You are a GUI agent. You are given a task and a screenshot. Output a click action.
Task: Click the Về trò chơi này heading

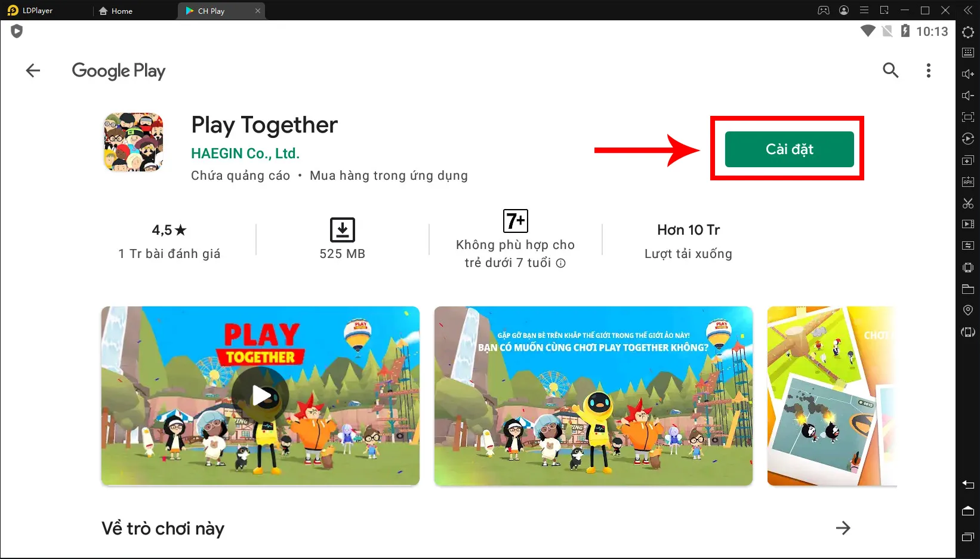pyautogui.click(x=163, y=529)
